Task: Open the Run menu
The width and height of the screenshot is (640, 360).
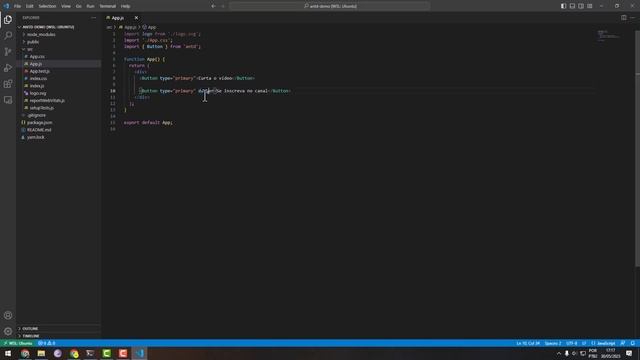Action: [x=90, y=6]
